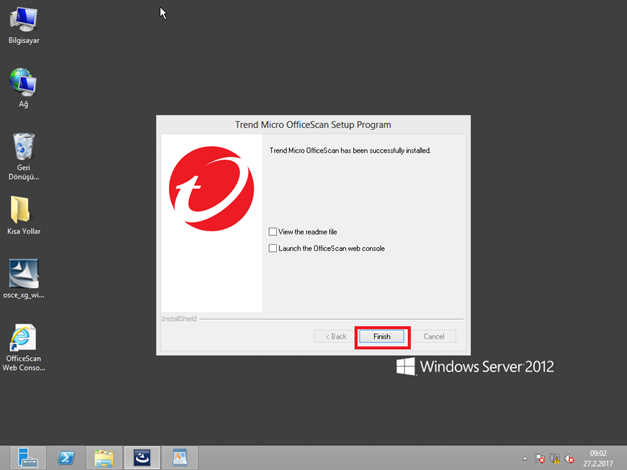Click the muted volume tray icon
627x470 pixels.
click(x=569, y=458)
